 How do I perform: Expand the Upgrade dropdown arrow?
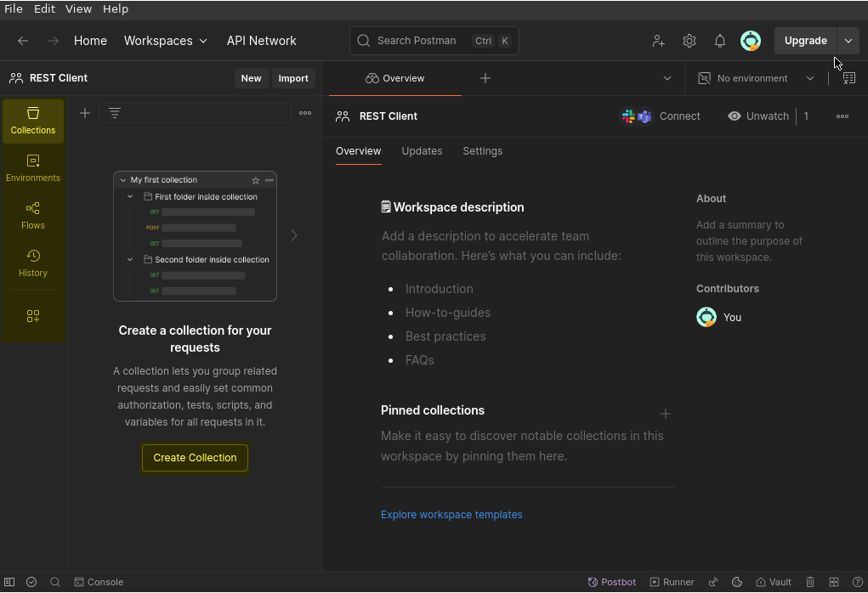(848, 41)
